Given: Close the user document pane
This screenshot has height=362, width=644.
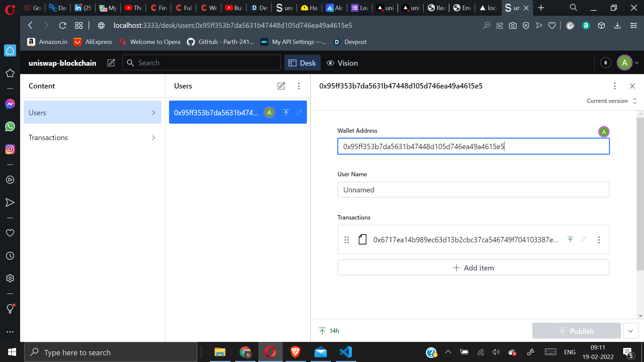Looking at the screenshot, I should coord(632,86).
